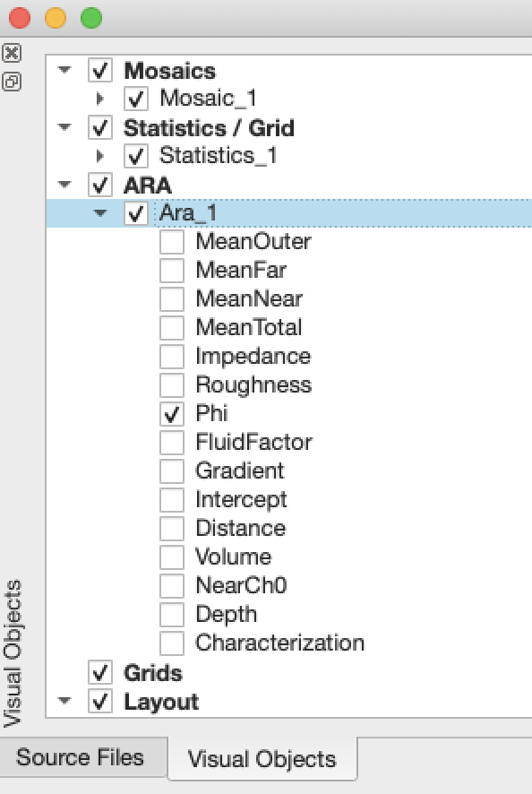The image size is (532, 794).
Task: Enable the MeanOuter layer checkbox
Action: pos(172,242)
